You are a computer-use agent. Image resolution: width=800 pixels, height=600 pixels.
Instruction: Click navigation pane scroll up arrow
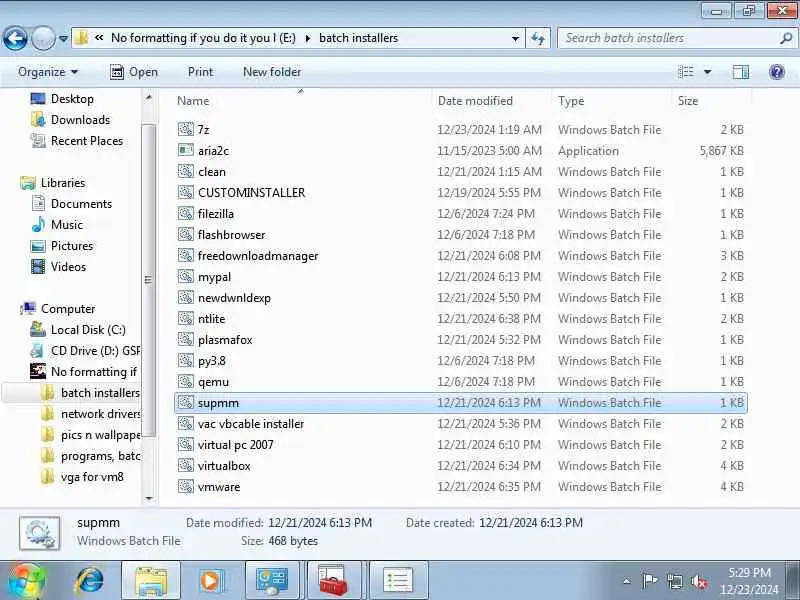(148, 97)
